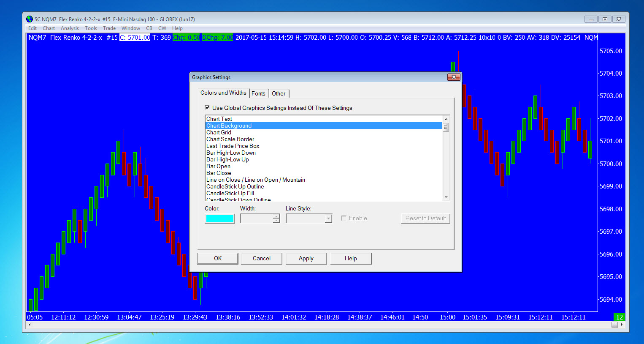Open the CB menu
This screenshot has width=644, height=344.
(149, 28)
